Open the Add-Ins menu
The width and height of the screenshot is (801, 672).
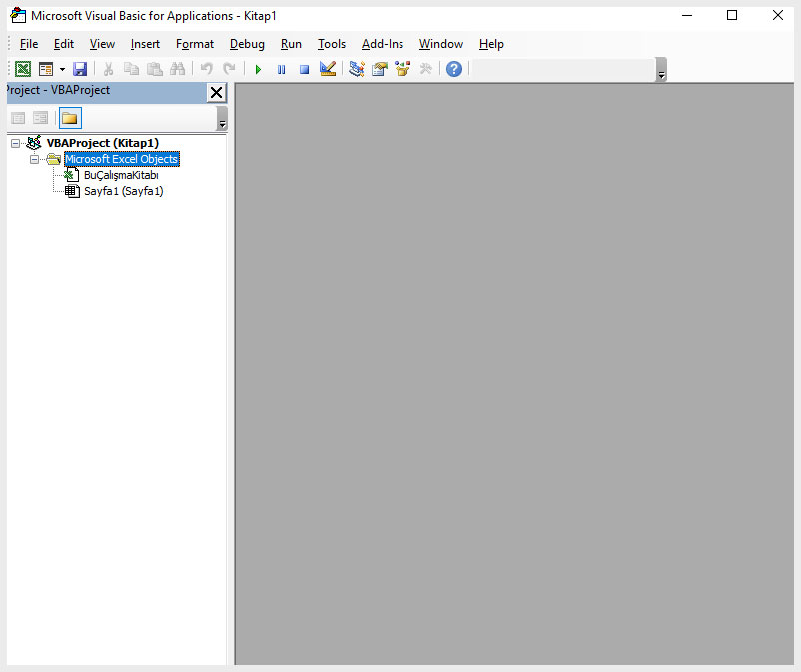point(383,44)
